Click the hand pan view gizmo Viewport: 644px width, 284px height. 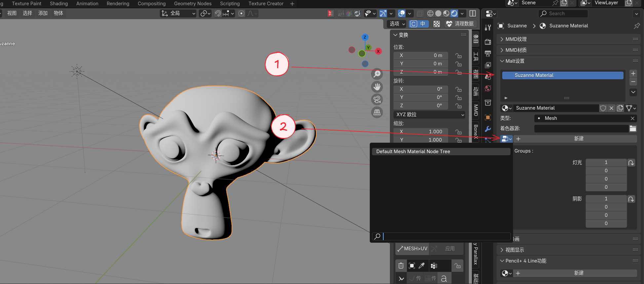tap(377, 87)
